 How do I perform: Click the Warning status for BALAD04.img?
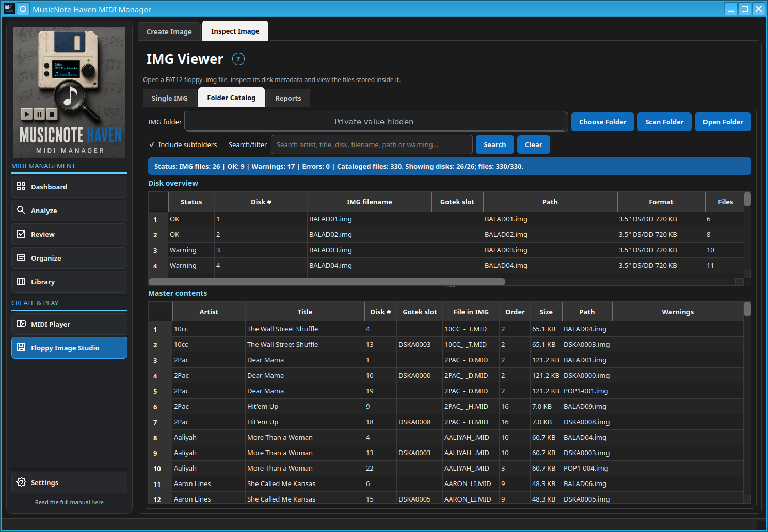[x=191, y=265]
